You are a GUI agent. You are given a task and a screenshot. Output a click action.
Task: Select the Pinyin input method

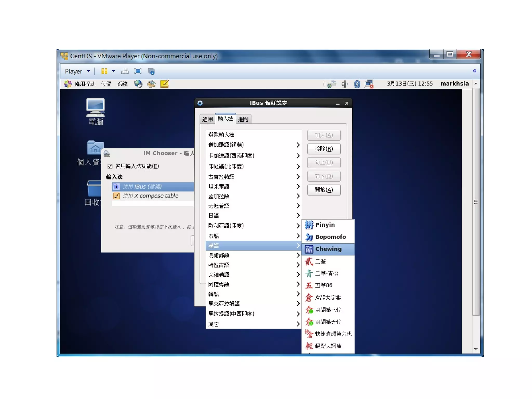pos(328,225)
